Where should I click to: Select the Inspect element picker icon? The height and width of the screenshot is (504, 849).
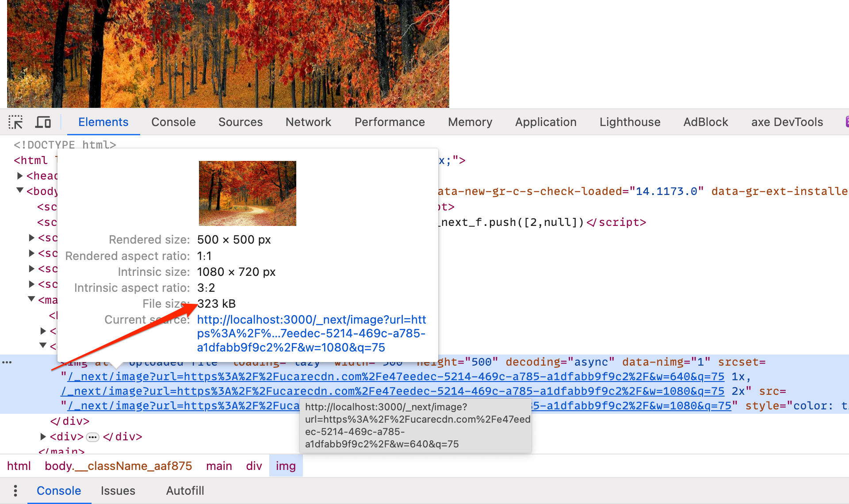pos(16,122)
